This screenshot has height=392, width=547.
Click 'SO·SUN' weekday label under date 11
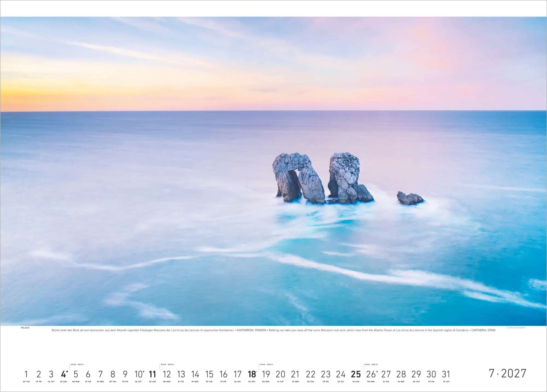(x=152, y=382)
